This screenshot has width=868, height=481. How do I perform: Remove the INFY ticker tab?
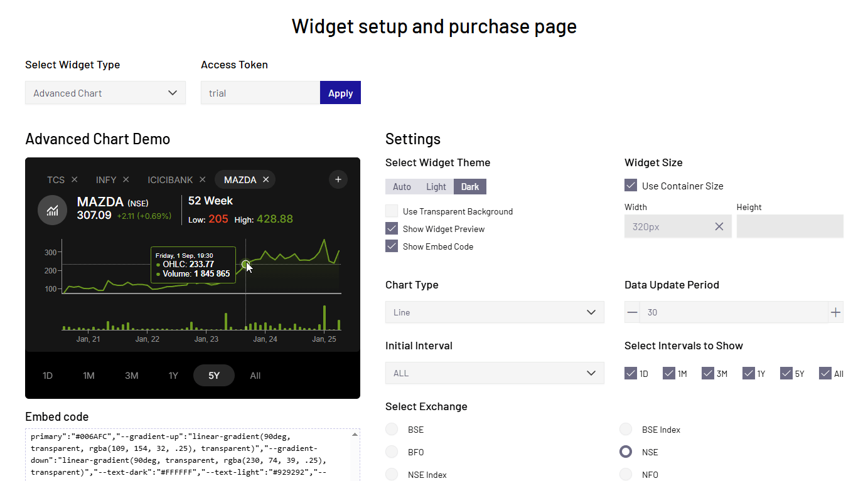pyautogui.click(x=126, y=180)
